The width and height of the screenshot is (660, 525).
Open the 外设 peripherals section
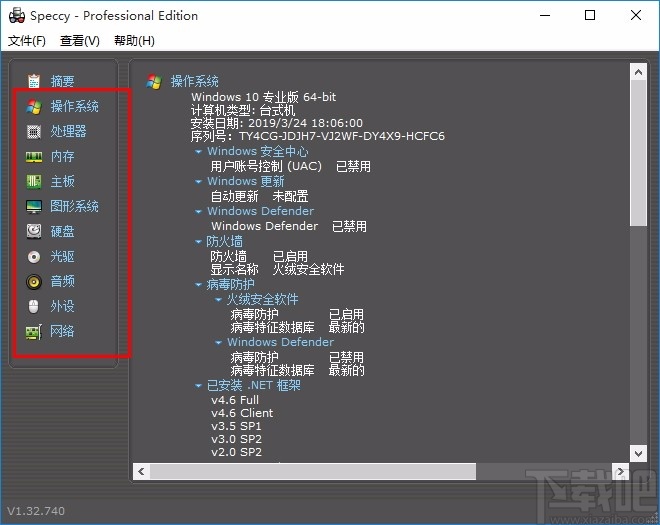click(62, 306)
